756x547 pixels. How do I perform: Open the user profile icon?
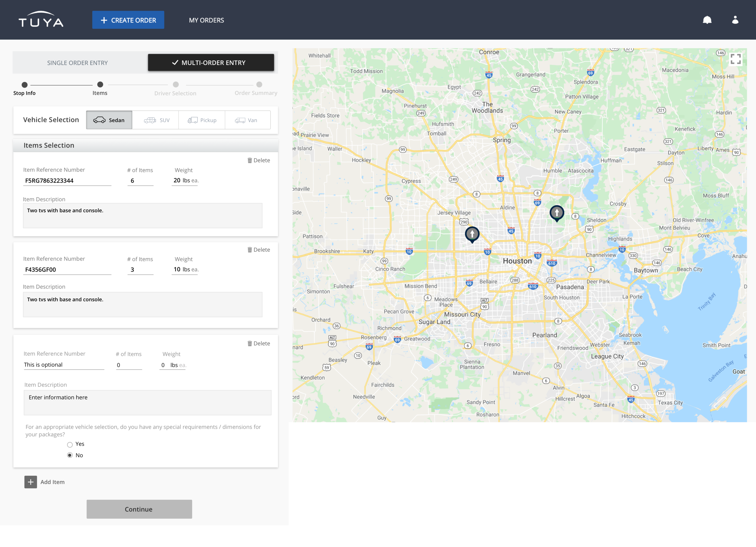(x=735, y=20)
